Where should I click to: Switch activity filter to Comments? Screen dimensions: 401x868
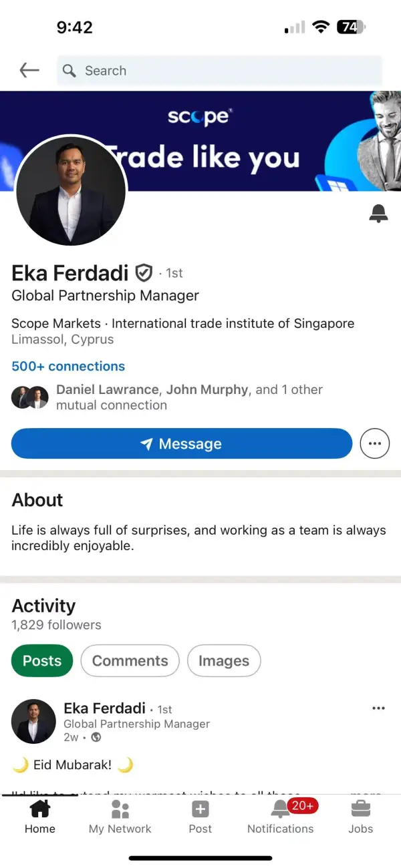coord(130,661)
